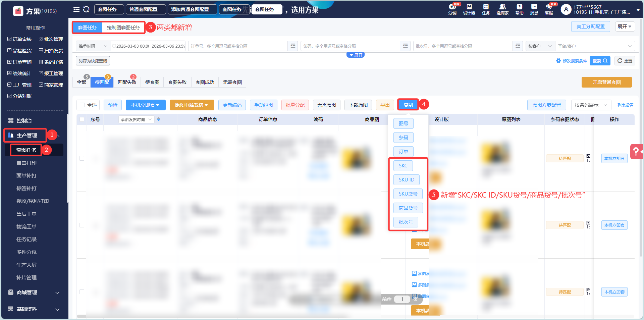This screenshot has height=320, width=644.
Task: Open the account dropdown arrow beside the username
Action: (x=638, y=10)
